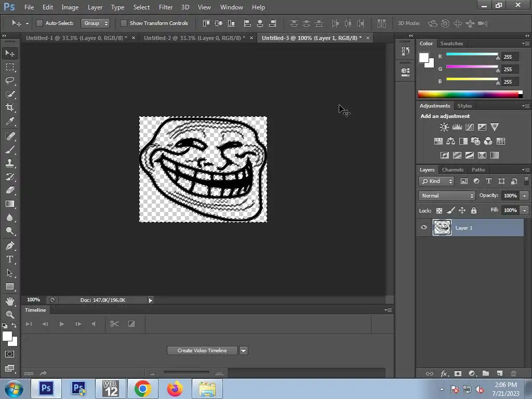The width and height of the screenshot is (532, 399).
Task: Select the Move tool
Action: (x=10, y=54)
